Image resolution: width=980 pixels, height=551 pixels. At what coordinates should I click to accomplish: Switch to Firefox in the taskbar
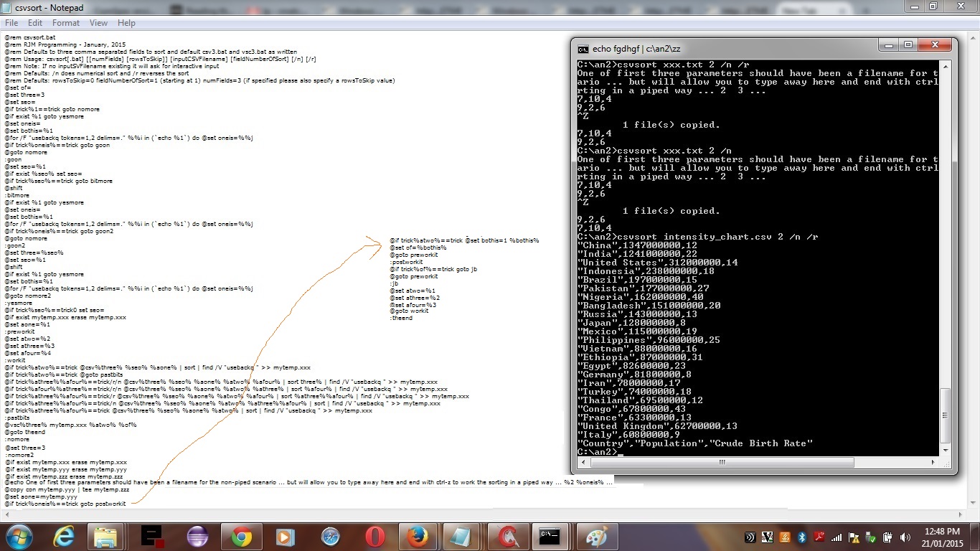418,537
